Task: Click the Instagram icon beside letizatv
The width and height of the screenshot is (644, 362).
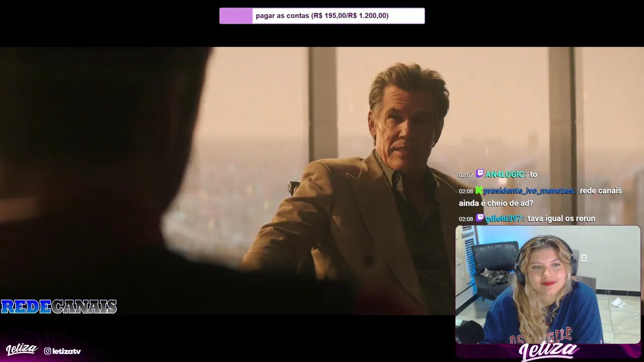Action: [x=47, y=351]
